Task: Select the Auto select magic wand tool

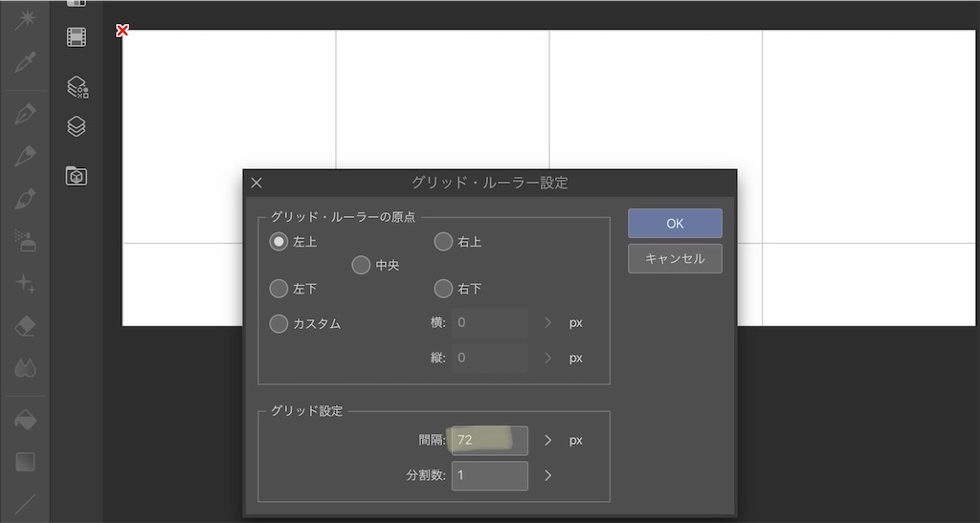Action: point(25,19)
